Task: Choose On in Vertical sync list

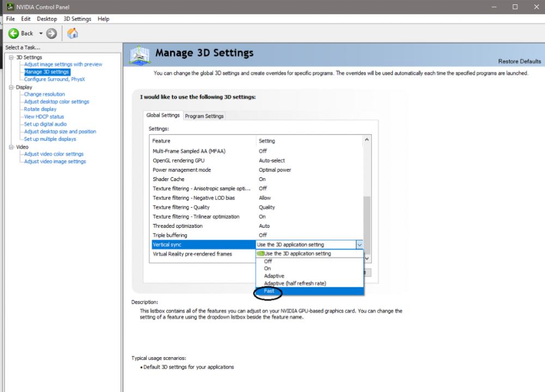Action: [310, 269]
